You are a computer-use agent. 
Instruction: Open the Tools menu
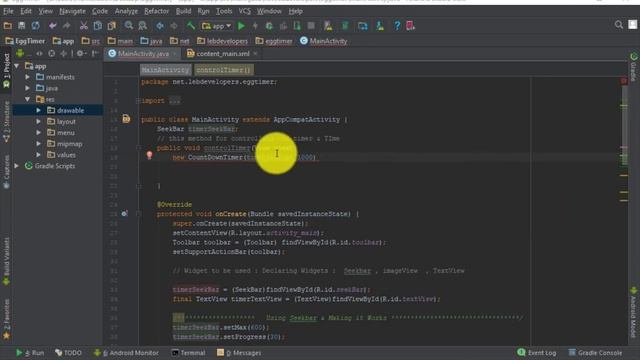click(x=224, y=11)
